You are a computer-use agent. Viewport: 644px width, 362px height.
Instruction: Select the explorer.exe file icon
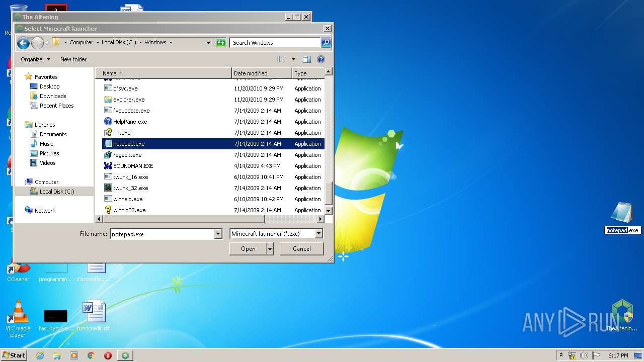108,99
